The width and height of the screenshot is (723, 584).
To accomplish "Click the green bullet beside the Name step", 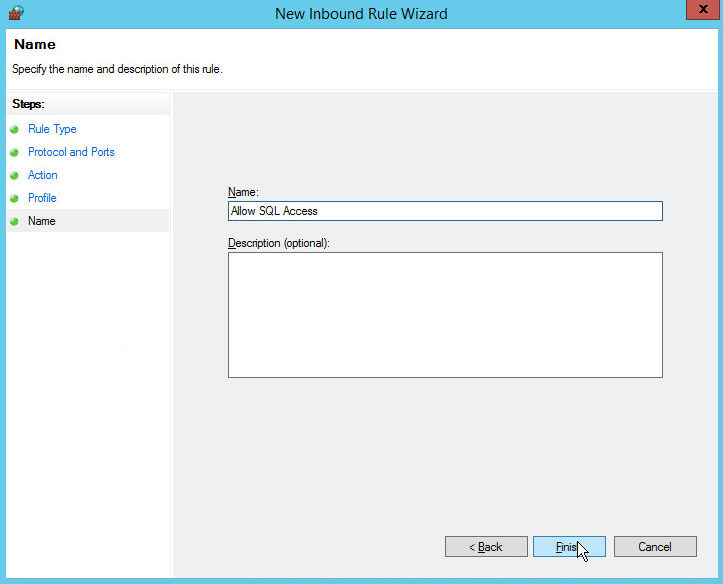I will point(15,222).
